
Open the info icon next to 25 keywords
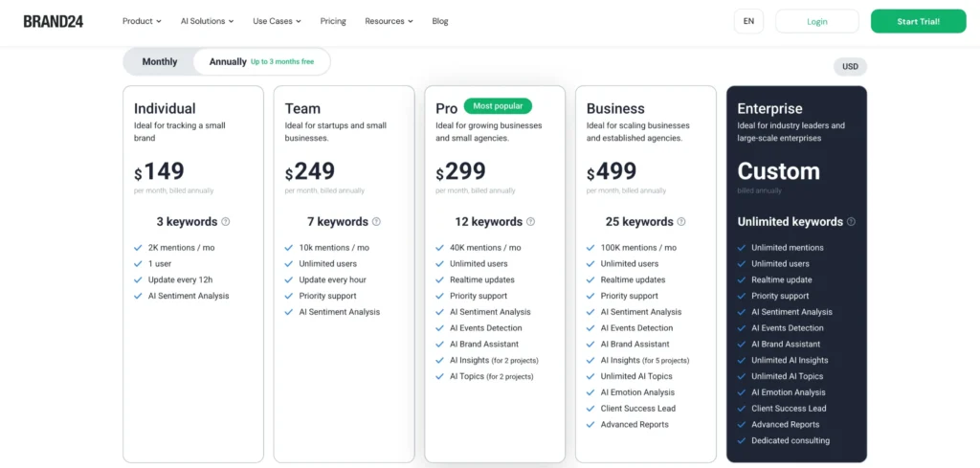click(x=681, y=222)
